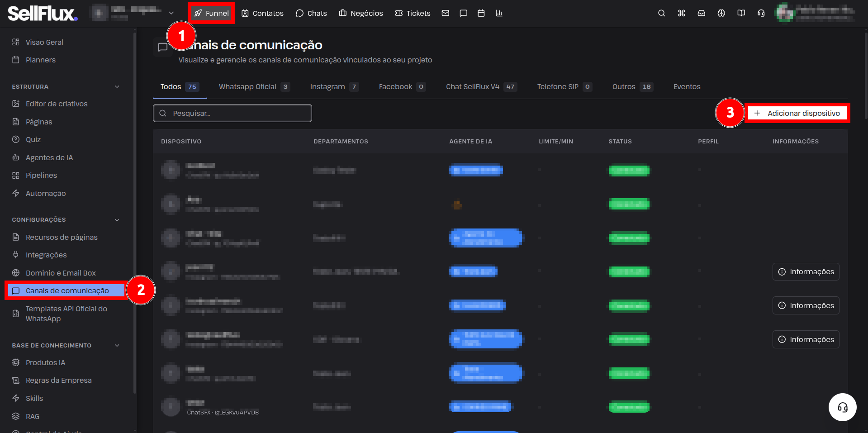Switch to Telefone SIP tab

point(564,86)
